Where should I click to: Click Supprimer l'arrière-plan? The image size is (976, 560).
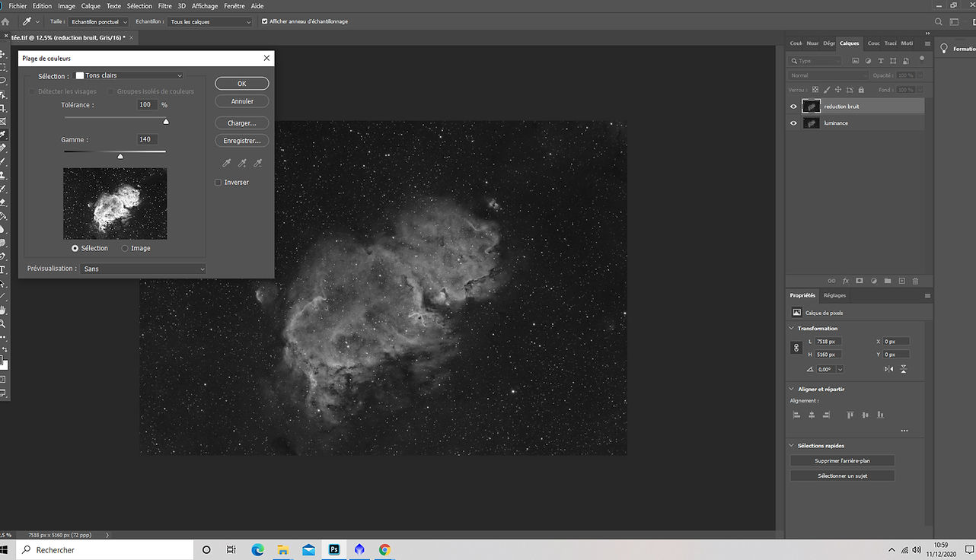[842, 460]
